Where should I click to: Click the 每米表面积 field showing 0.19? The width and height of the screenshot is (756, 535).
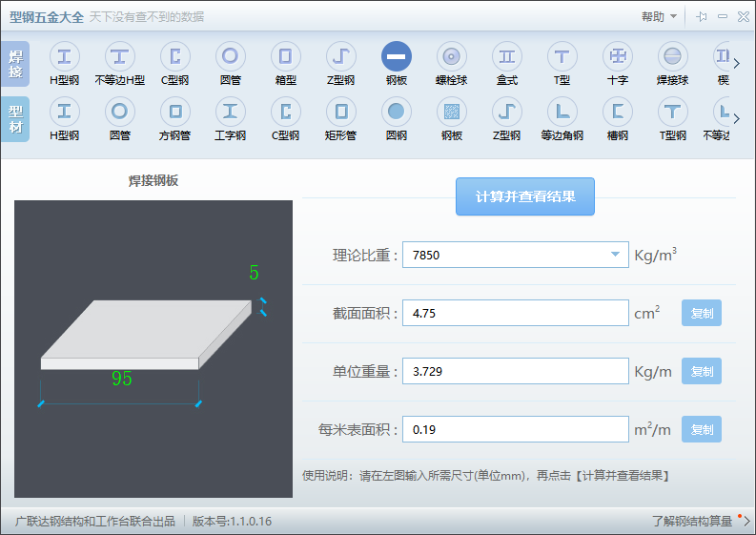pos(516,429)
